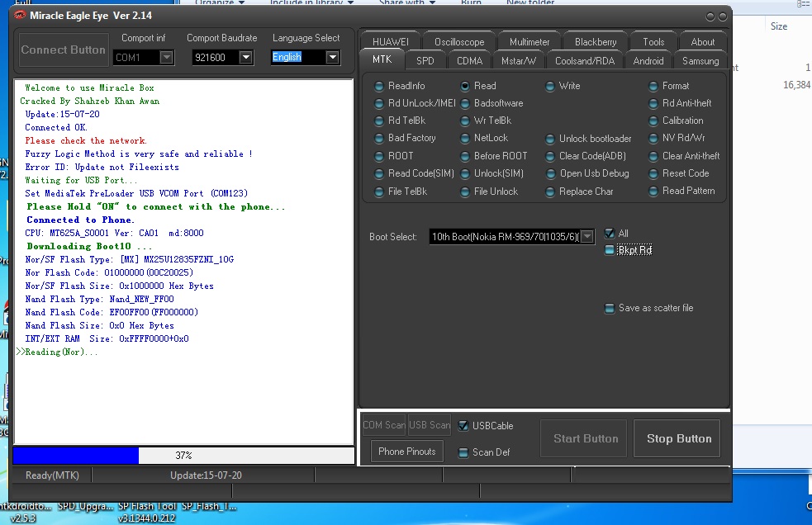Open the Multimeter tab

(529, 42)
